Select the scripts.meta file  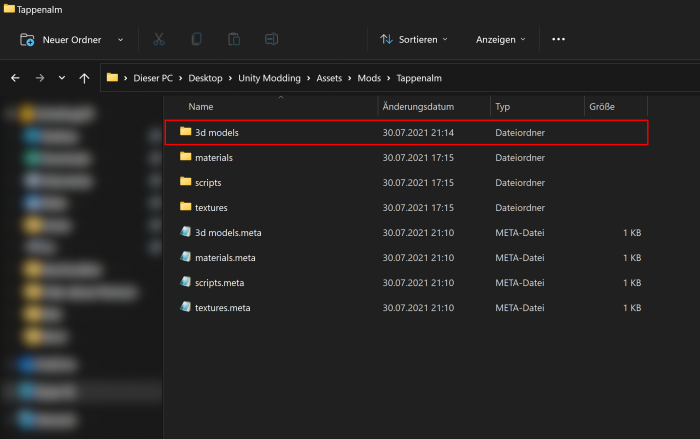[x=219, y=282]
